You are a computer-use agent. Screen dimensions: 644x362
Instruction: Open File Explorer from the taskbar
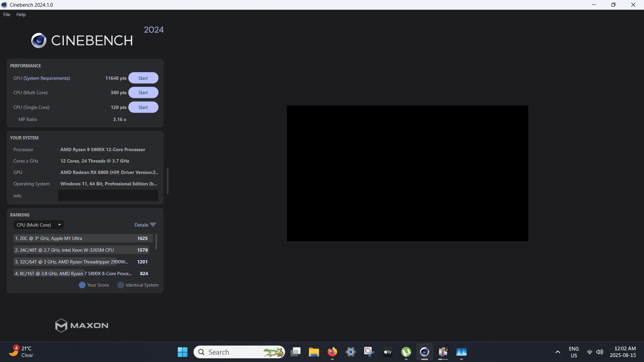tap(314, 352)
